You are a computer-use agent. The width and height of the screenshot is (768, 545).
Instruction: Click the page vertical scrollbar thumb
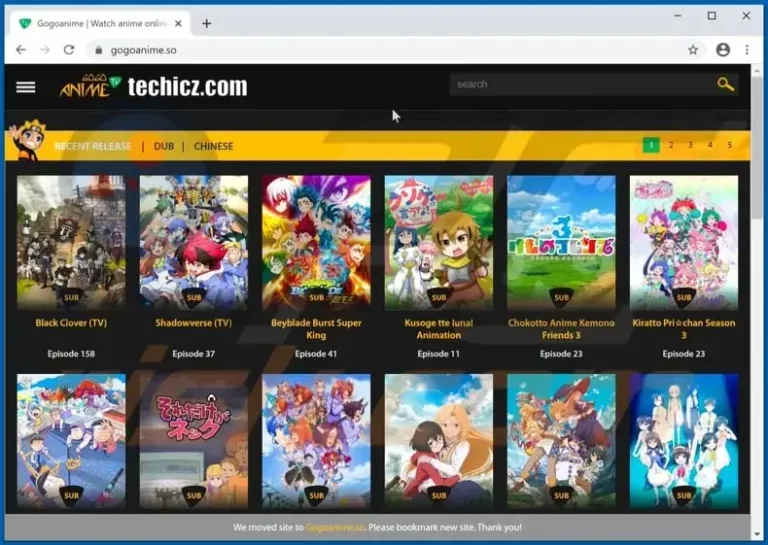pyautogui.click(x=757, y=147)
